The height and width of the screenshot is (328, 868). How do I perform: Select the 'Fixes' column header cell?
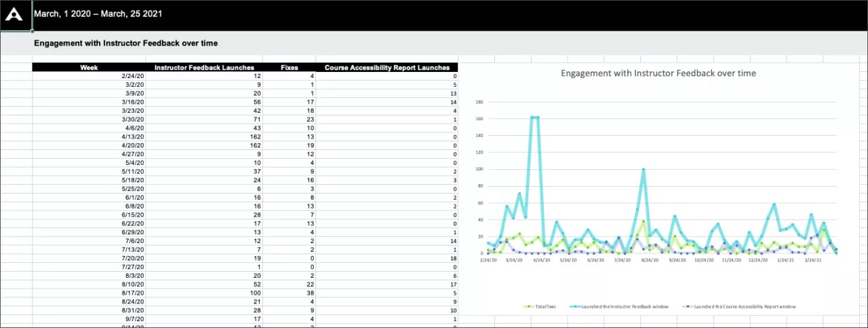tap(290, 67)
